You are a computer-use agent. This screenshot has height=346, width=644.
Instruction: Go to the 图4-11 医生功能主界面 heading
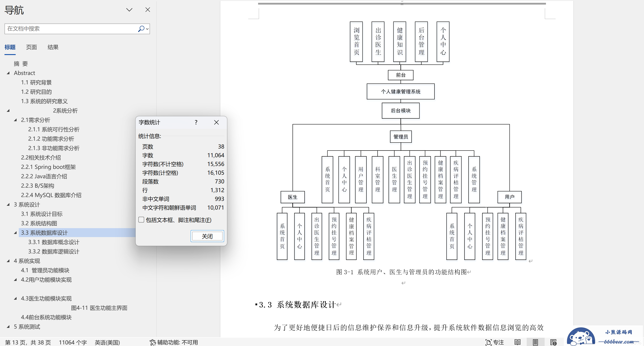(x=99, y=308)
